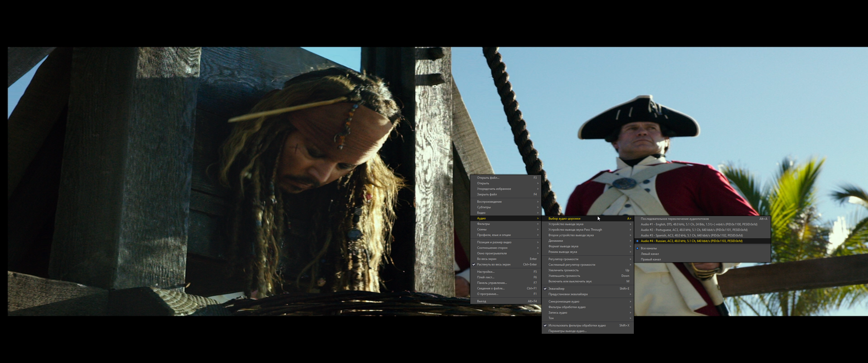Open 'Устройство вывода звука' submenu
This screenshot has width=868, height=363.
[566, 224]
